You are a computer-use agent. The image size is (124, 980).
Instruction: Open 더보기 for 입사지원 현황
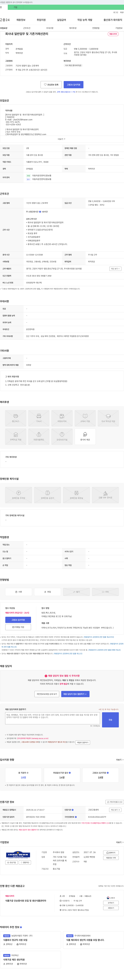(x=120, y=760)
